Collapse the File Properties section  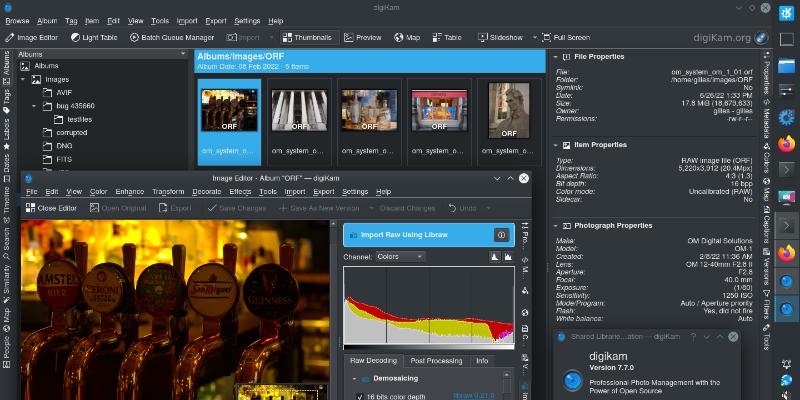[x=556, y=57]
